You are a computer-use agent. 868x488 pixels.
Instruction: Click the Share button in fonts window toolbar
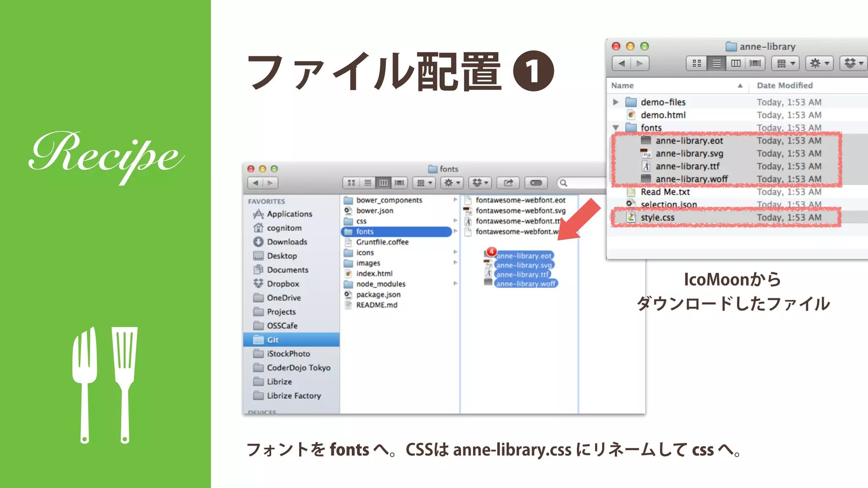click(x=508, y=183)
